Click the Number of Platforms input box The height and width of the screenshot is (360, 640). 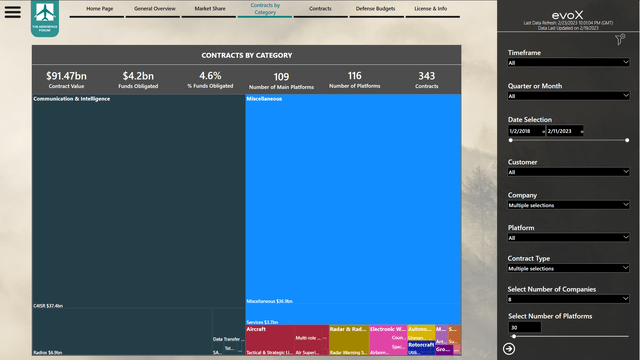(x=525, y=327)
